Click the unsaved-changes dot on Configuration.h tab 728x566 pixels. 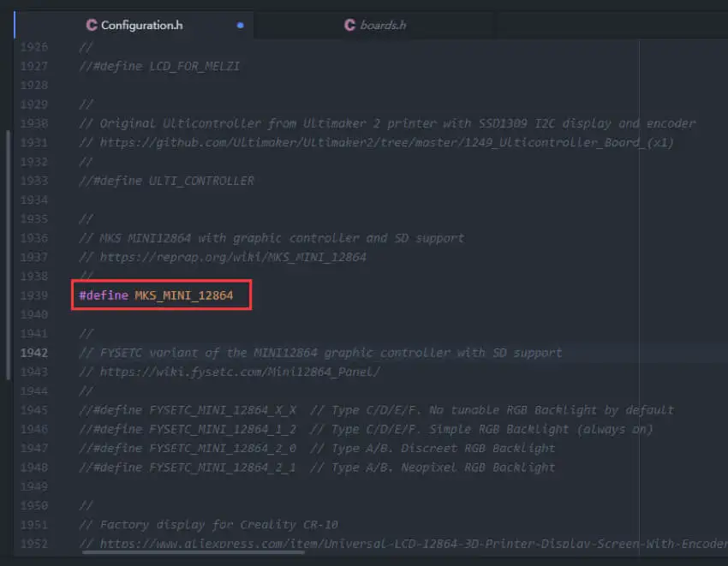pos(240,26)
